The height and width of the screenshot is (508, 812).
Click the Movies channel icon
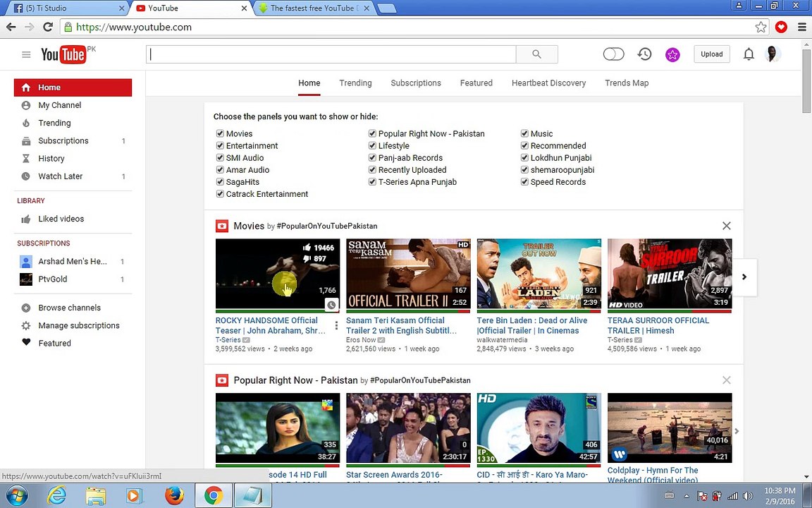[221, 226]
